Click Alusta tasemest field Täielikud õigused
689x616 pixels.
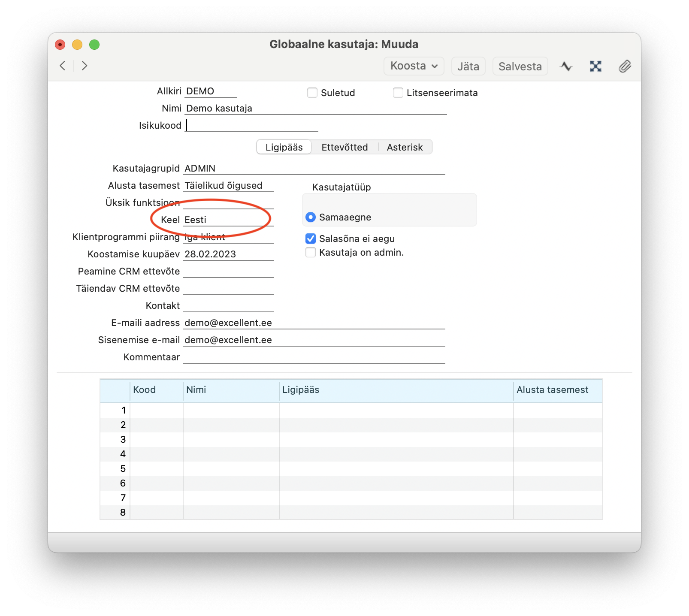pyautogui.click(x=228, y=186)
